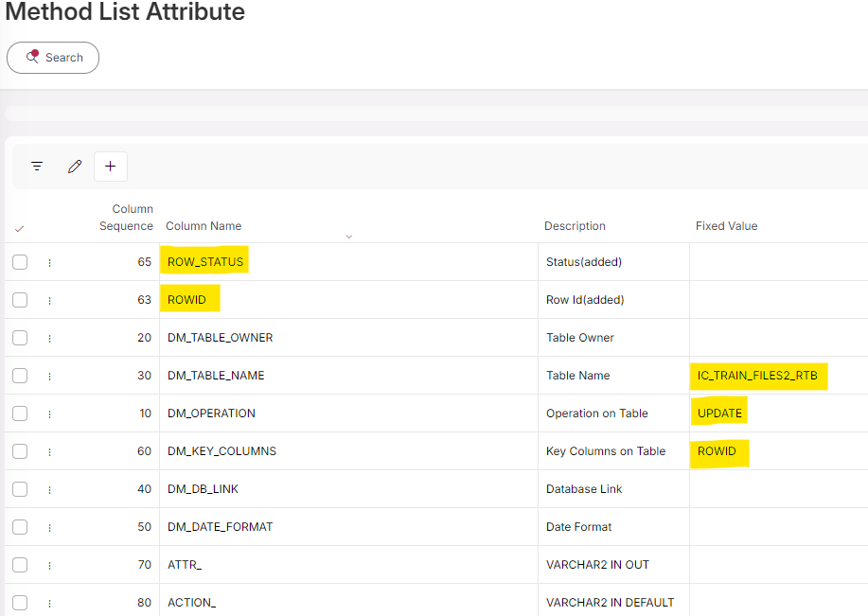Select checkbox for DM_TABLE_NAME row

[x=20, y=376]
